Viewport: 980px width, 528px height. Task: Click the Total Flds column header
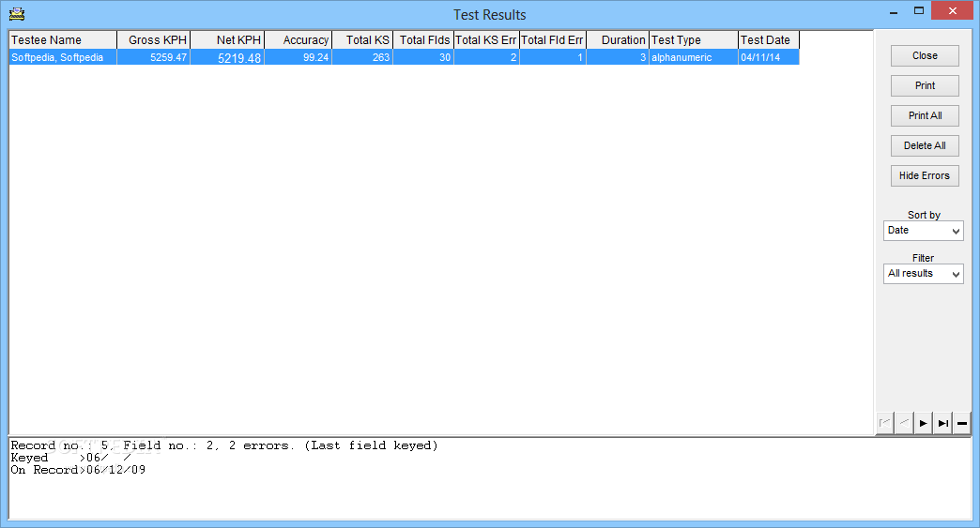click(423, 40)
